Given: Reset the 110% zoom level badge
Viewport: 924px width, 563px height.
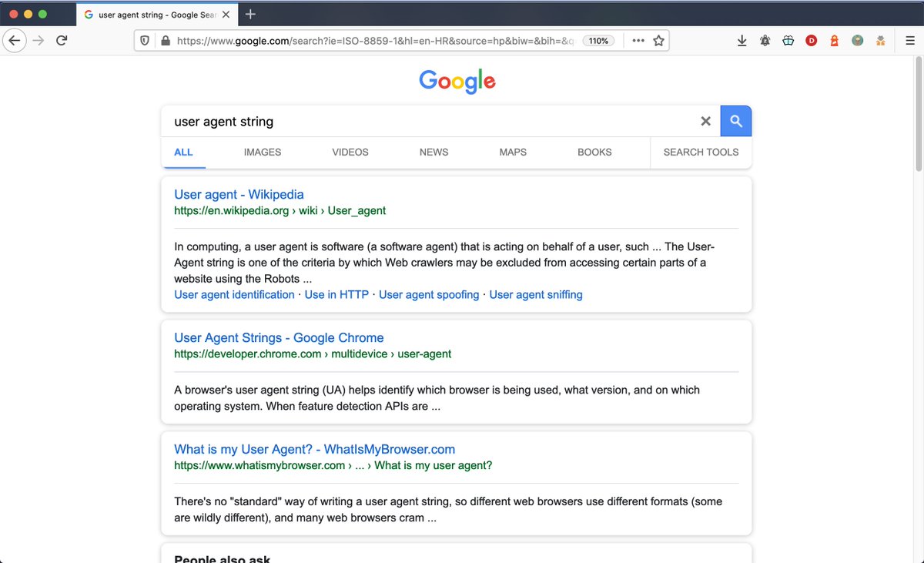Looking at the screenshot, I should pos(598,41).
